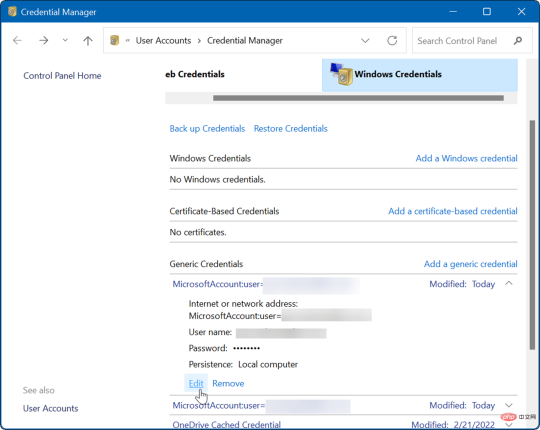Open Restore Credentials
540x430 pixels.
291,129
